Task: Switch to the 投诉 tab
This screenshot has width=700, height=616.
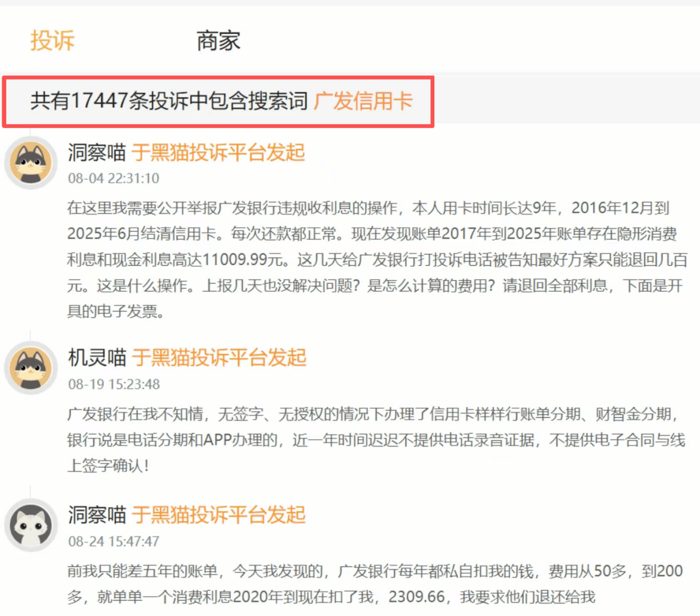Action: (x=52, y=41)
